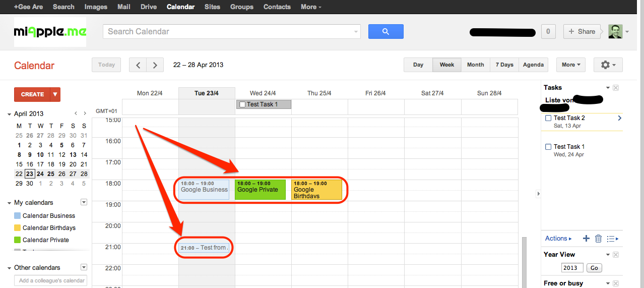Open the Create button dropdown arrow

tap(56, 94)
